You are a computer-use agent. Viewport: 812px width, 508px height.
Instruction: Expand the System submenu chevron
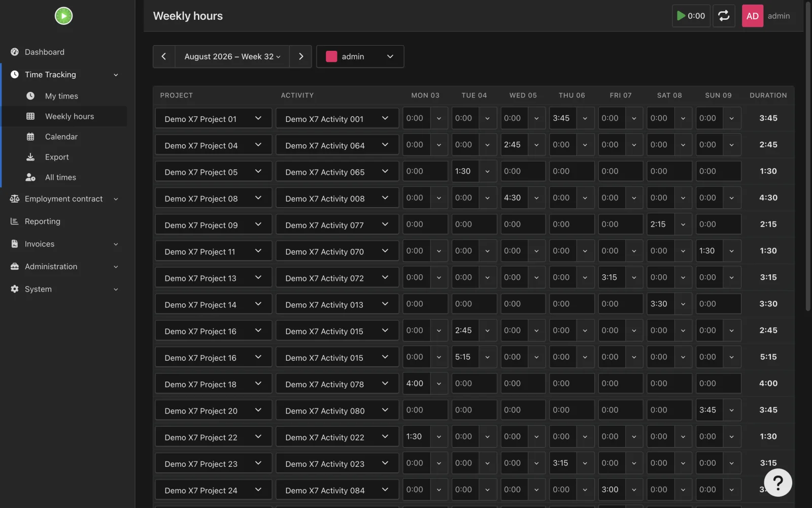click(x=116, y=290)
